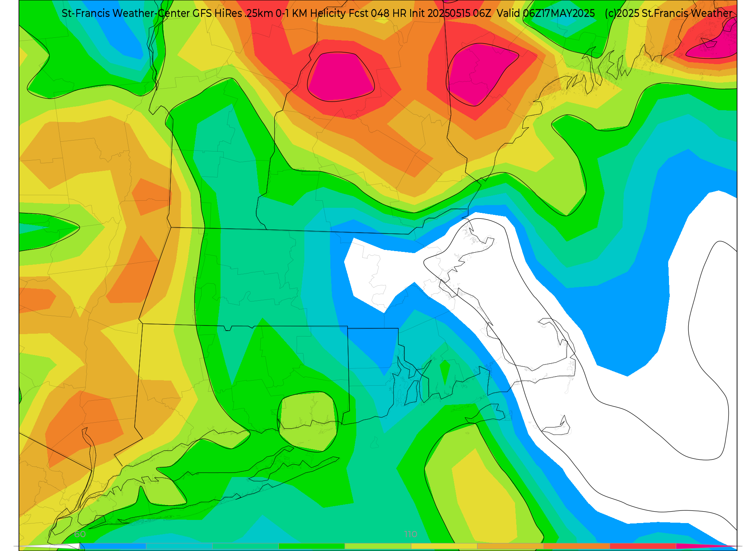Click the blue segment of the color legend
Image resolution: width=756 pixels, height=551 pixels.
point(113,546)
